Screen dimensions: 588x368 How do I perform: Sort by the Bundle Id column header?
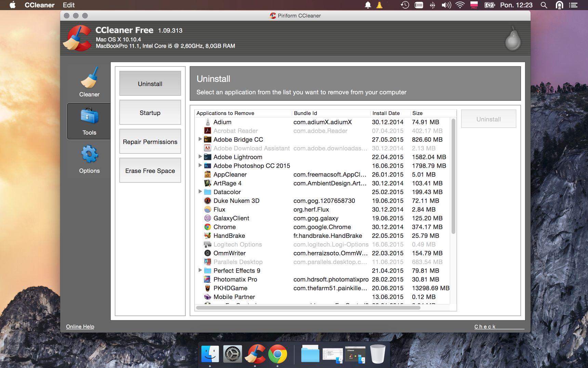(331, 113)
